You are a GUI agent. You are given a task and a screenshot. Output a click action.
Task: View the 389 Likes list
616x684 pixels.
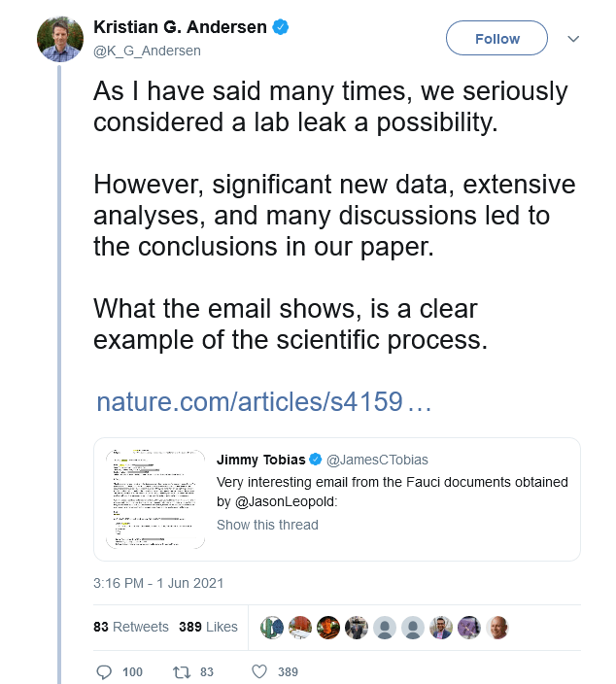tap(208, 627)
